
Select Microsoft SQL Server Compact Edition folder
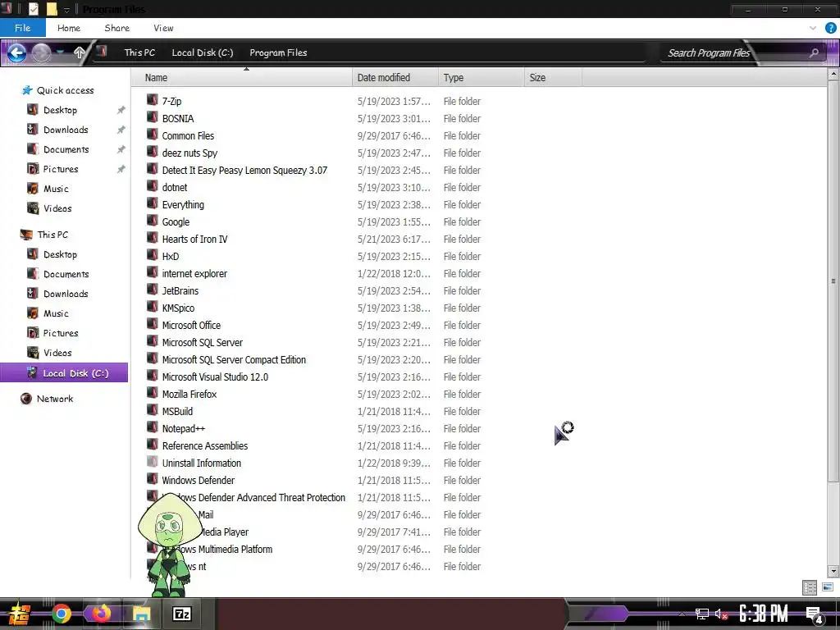click(234, 359)
